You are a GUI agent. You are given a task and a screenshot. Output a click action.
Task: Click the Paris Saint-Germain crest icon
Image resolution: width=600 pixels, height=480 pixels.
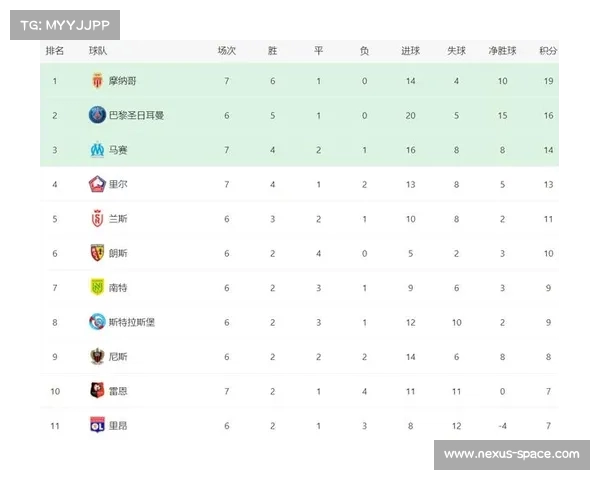click(97, 115)
